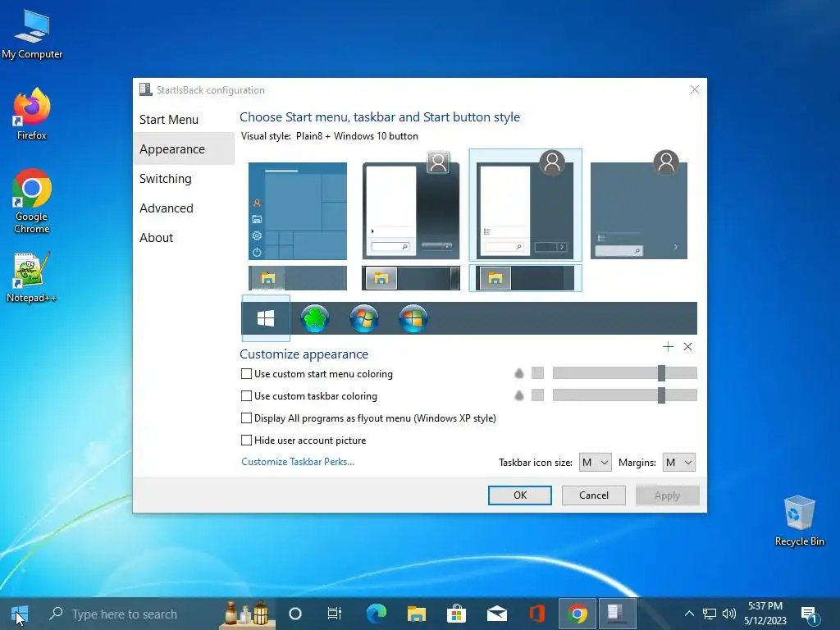Image resolution: width=840 pixels, height=630 pixels.
Task: Select Windows 10 tiled start menu style
Action: pyautogui.click(x=297, y=211)
